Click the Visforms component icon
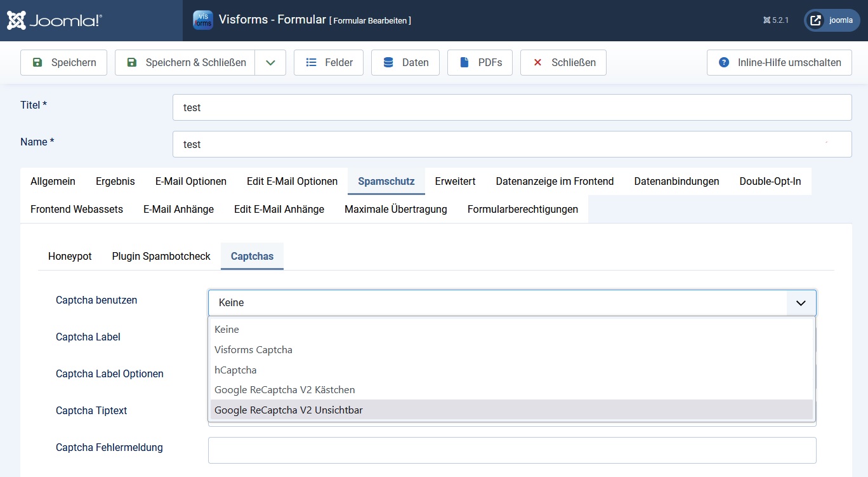The image size is (868, 477). pos(203,20)
